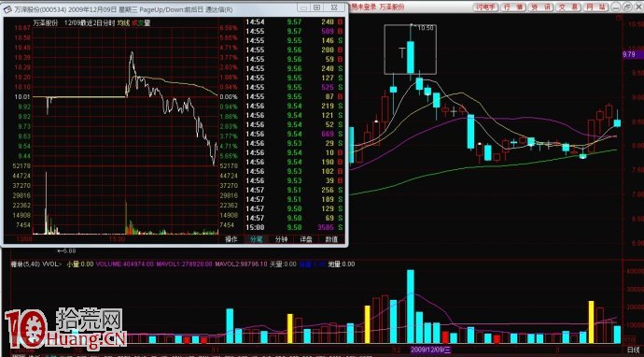
Task: Click the 均线 label in popup header
Action: pos(123,23)
